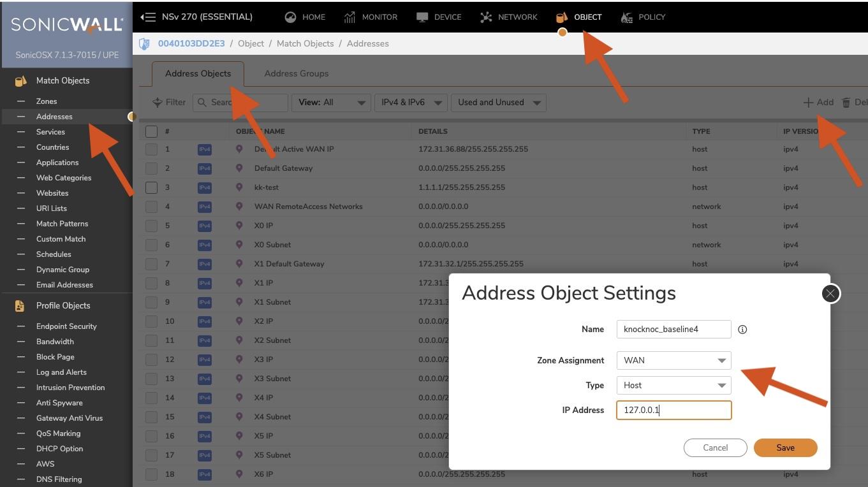Expand the Type dropdown showing Host

click(x=673, y=385)
